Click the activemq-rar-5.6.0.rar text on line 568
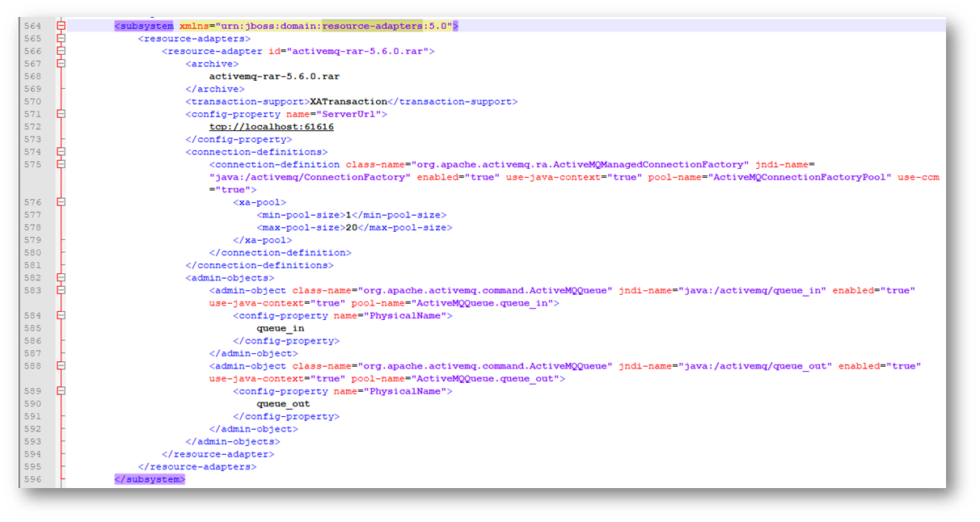 [274, 77]
